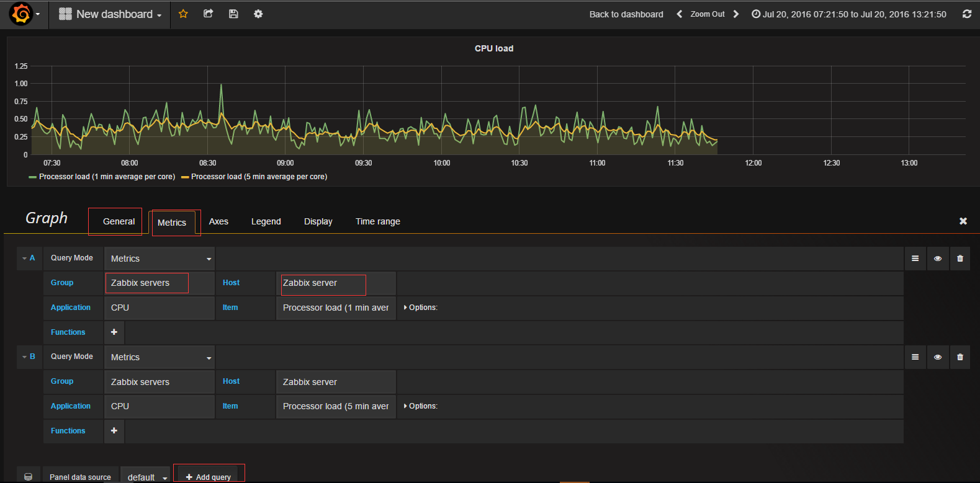Edit Application field of query B

point(160,406)
